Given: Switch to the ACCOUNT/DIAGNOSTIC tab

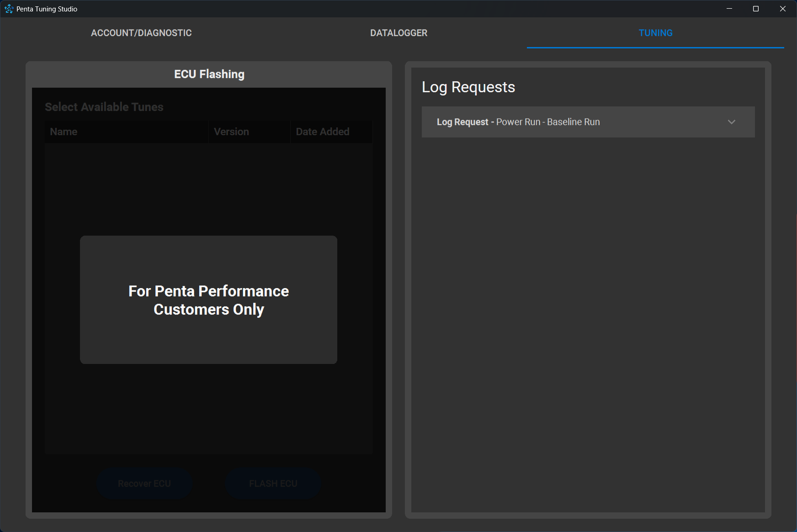Looking at the screenshot, I should [x=141, y=33].
